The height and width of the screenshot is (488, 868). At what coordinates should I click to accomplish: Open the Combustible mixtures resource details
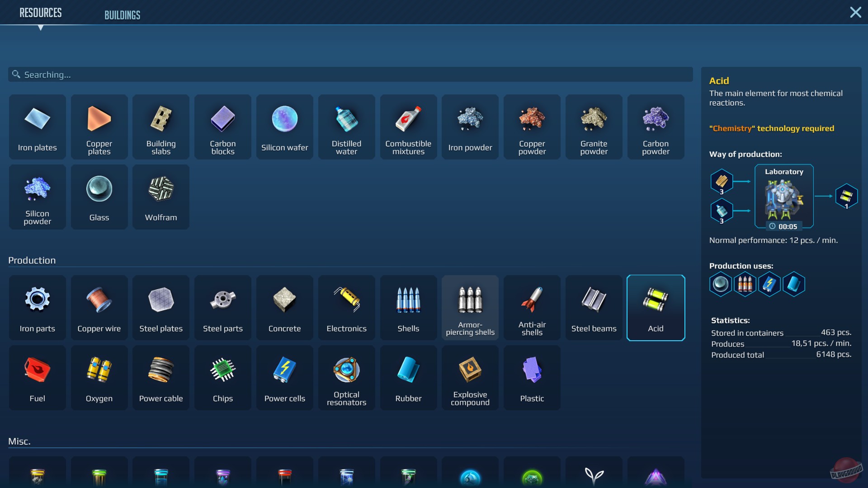(408, 127)
